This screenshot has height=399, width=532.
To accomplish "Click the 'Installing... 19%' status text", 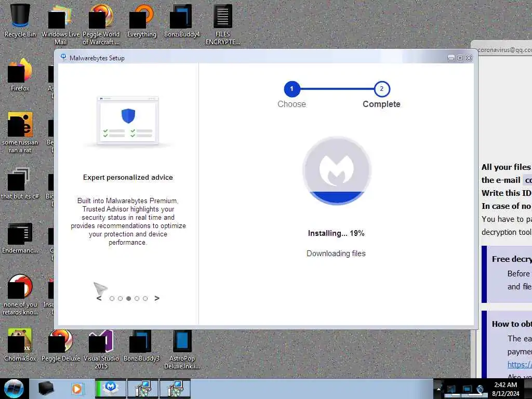I will pos(336,233).
